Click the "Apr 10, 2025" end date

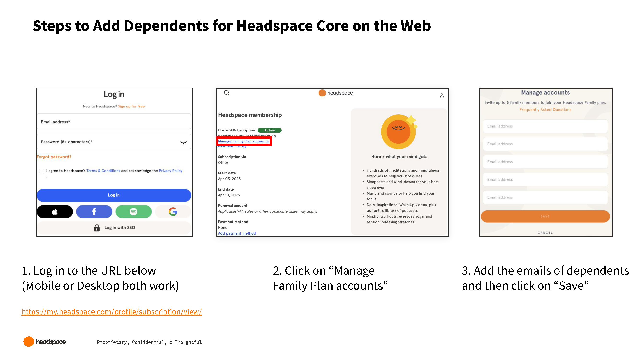click(x=229, y=195)
